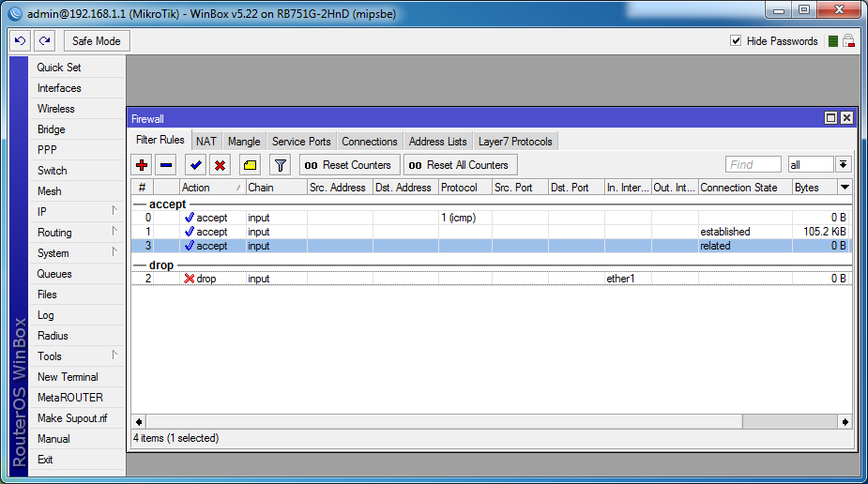Add a new firewall rule with plus icon
This screenshot has height=484, width=868.
[142, 165]
